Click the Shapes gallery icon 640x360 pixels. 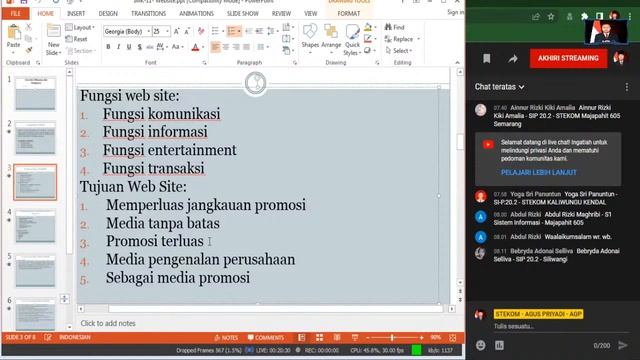(310, 31)
